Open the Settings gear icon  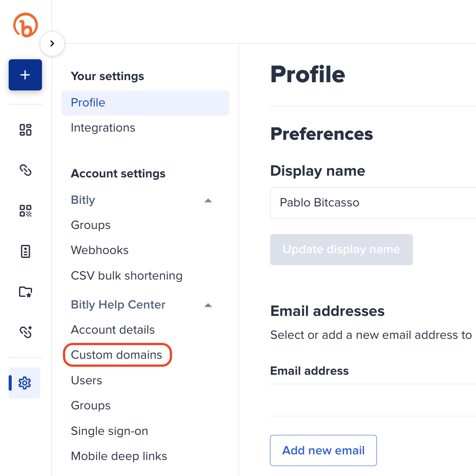(25, 383)
